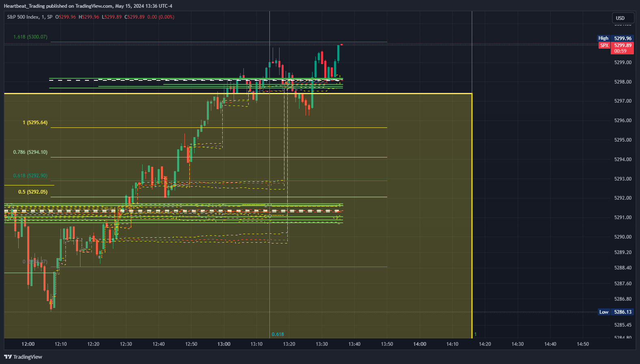This screenshot has height=364, width=640.
Task: Click the Low 5286.13 price label
Action: point(616,312)
